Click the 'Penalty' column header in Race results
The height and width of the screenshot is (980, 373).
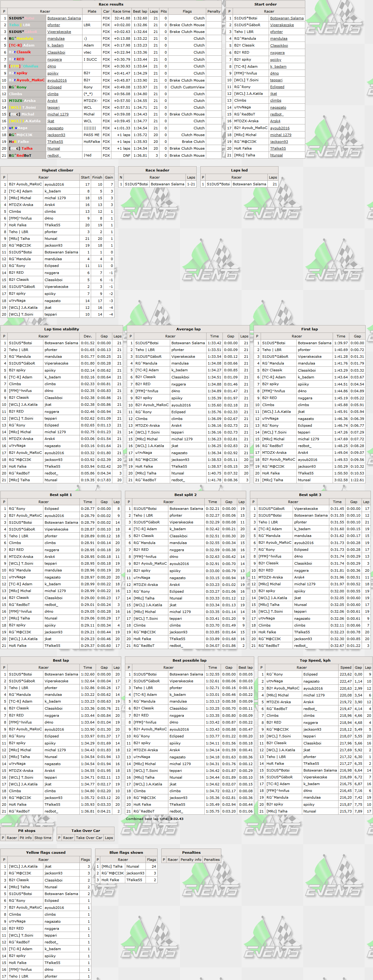click(214, 11)
